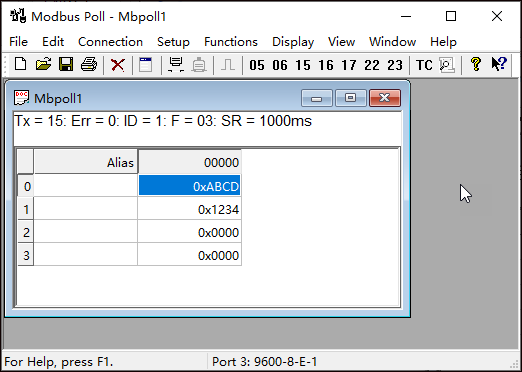Open function 06 write single register
This screenshot has width=522, height=372.
(x=280, y=65)
